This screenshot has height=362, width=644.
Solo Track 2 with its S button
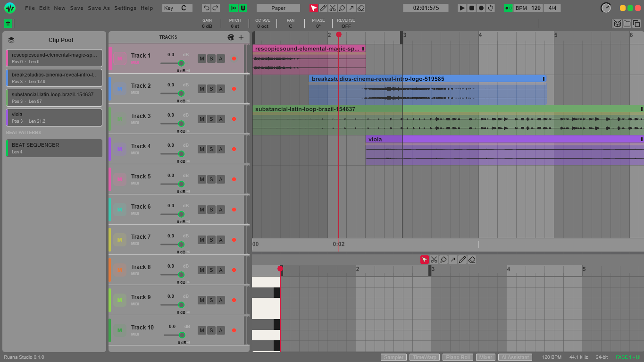pos(211,89)
